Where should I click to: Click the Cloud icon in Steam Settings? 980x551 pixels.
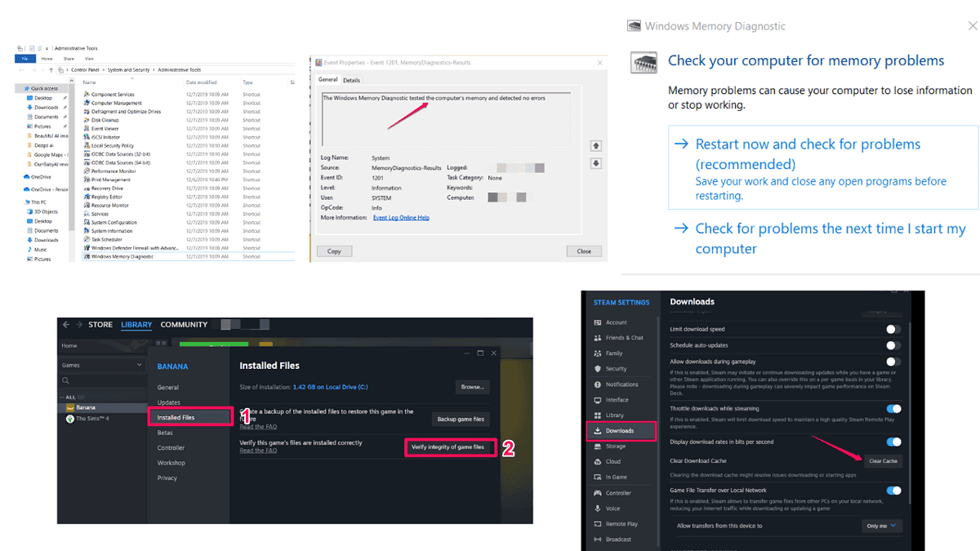coord(598,462)
